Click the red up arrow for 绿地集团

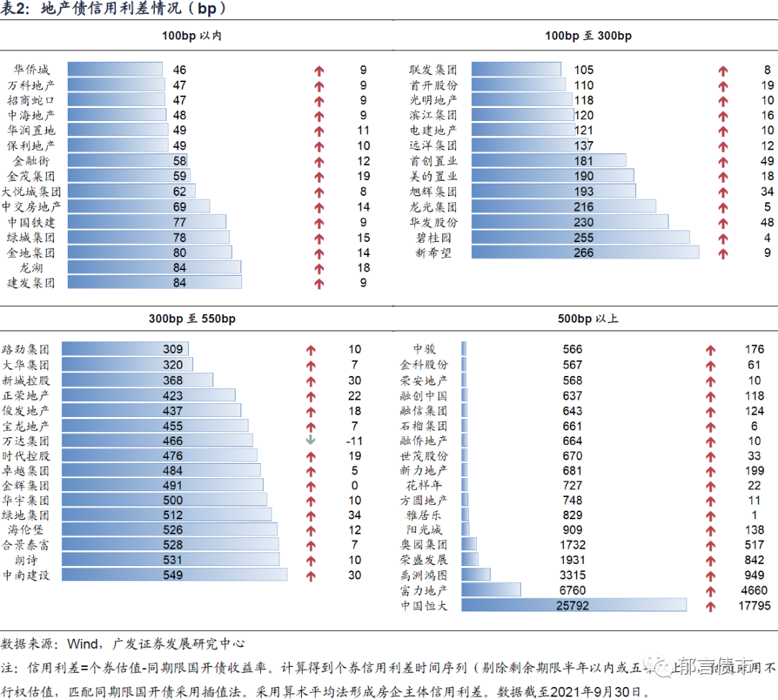pos(310,516)
